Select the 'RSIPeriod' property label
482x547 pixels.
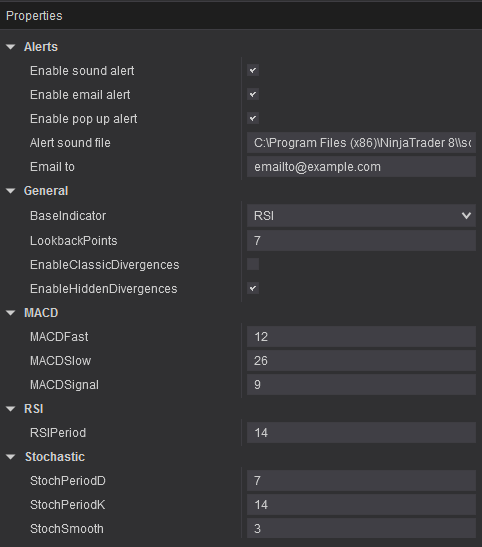58,433
